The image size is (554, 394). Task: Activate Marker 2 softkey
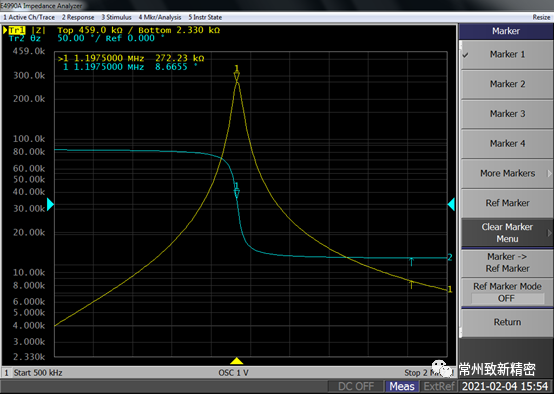507,84
